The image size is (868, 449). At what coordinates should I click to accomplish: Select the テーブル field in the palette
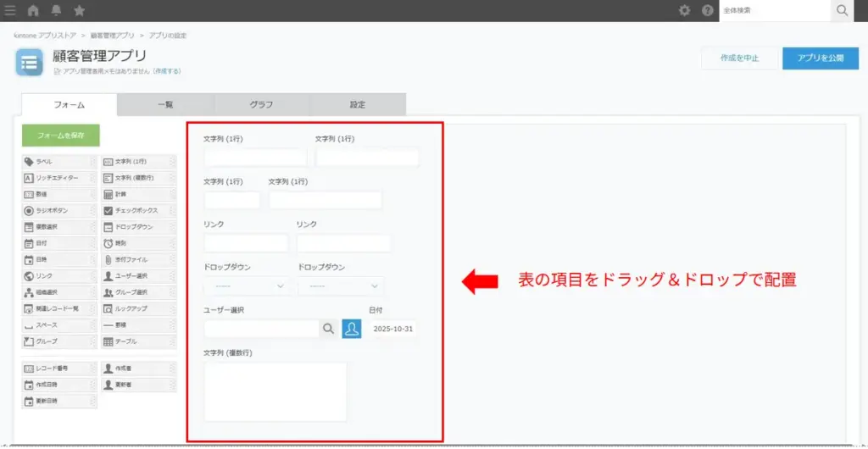(x=139, y=341)
